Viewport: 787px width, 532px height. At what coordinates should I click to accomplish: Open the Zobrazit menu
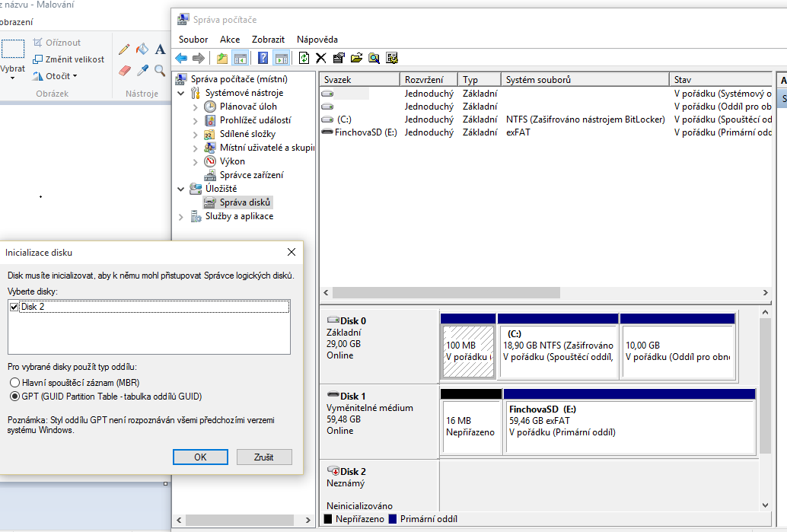click(x=268, y=39)
